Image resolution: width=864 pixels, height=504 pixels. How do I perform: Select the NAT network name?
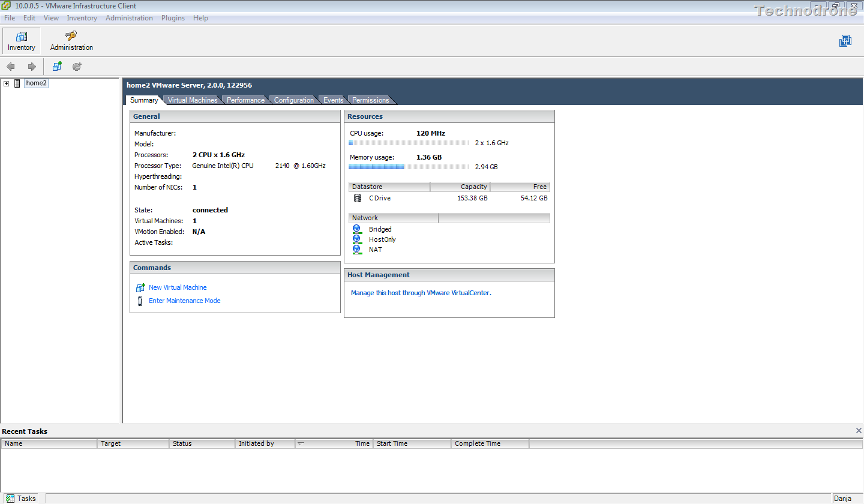point(376,250)
